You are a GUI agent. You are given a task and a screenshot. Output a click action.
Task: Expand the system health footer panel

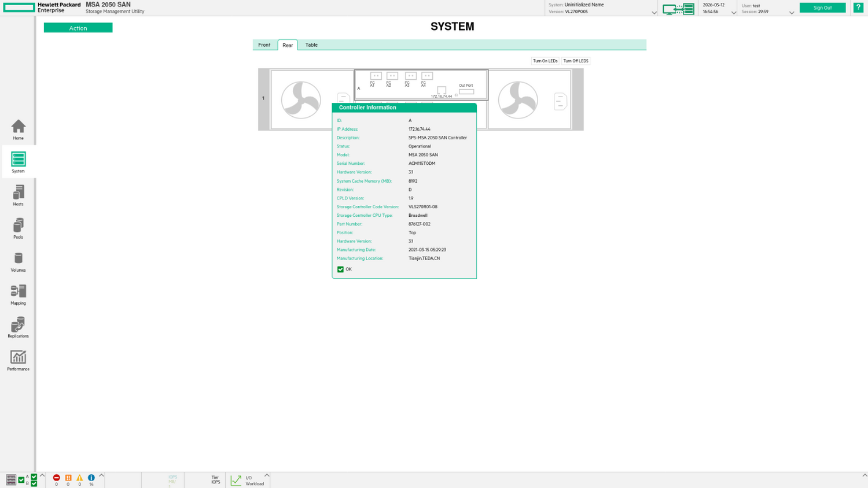pos(42,475)
